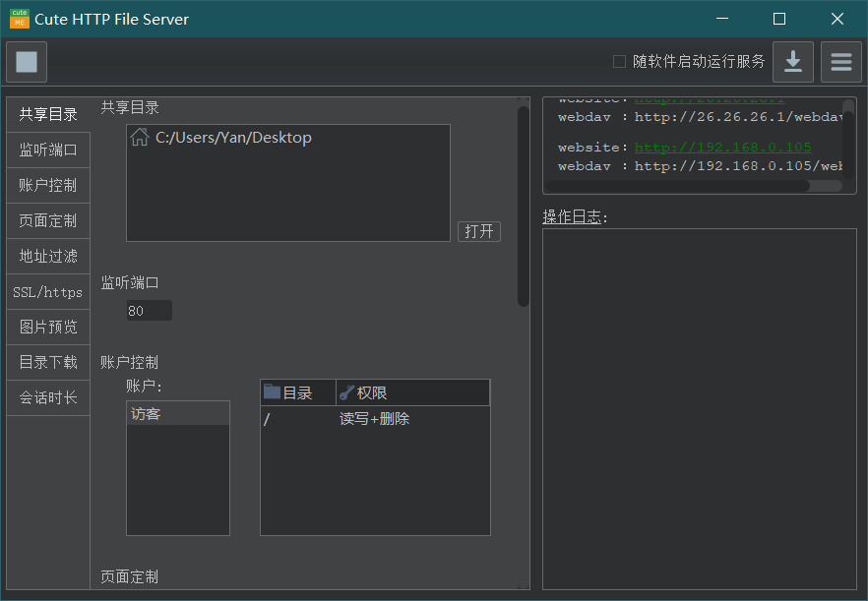Select the C:/Users/Yan/Desktop shared directory entry
Screen dimensions: 868x601
click(x=287, y=138)
